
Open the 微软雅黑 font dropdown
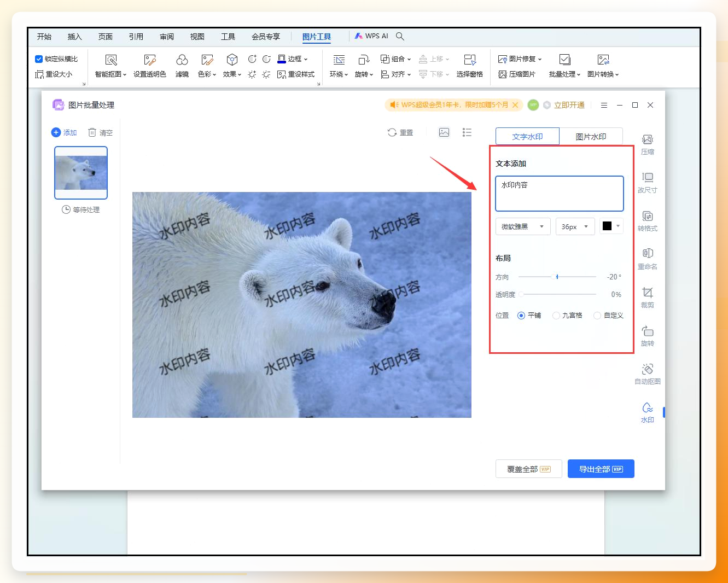[x=523, y=226]
